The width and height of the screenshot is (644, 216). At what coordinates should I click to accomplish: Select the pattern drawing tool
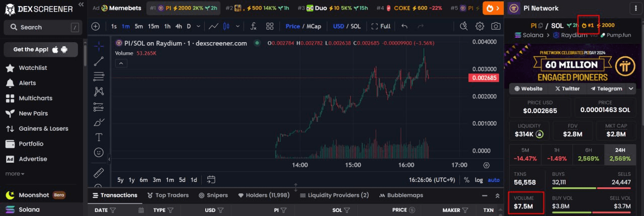[x=99, y=91]
